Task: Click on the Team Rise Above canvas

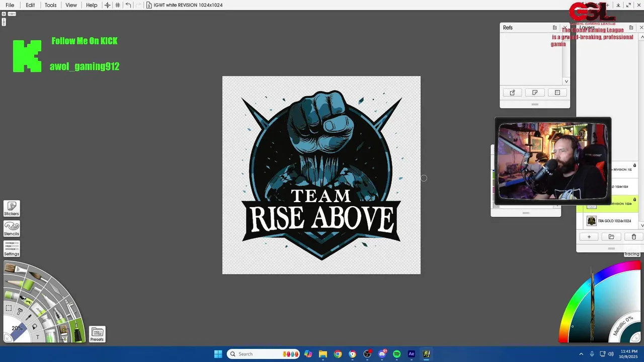Action: (x=321, y=175)
